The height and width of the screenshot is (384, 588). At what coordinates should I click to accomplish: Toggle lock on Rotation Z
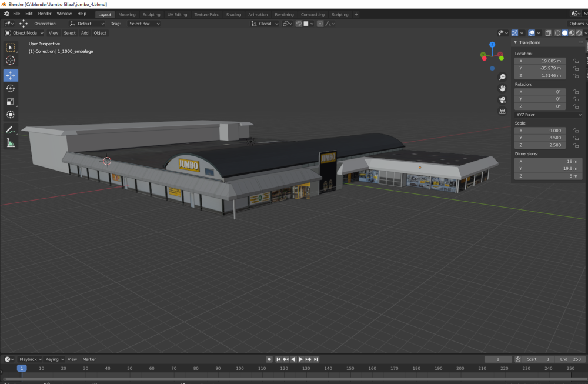coord(576,106)
